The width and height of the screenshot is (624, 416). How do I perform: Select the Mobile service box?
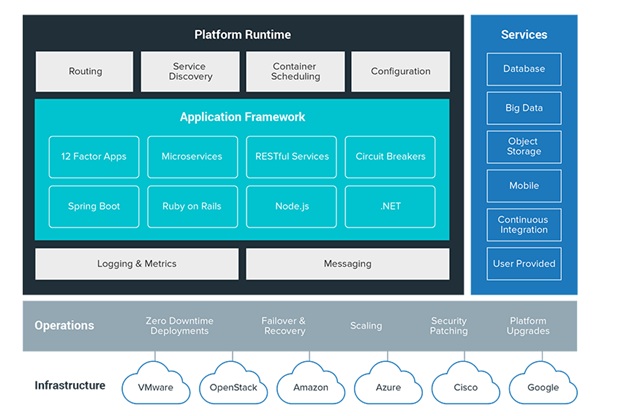pyautogui.click(x=524, y=186)
